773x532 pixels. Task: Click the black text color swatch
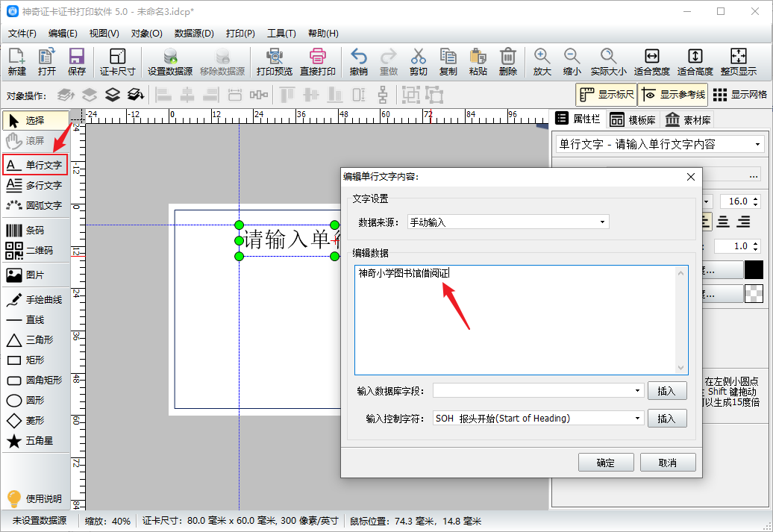click(754, 269)
